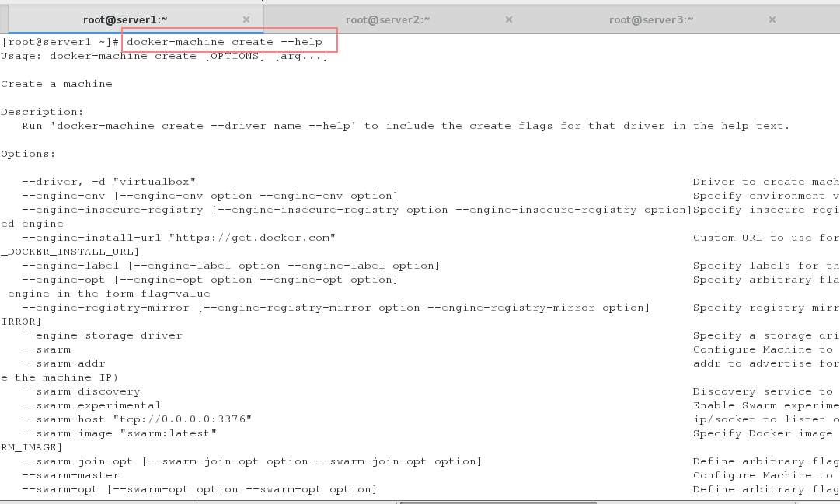This screenshot has width=840, height=504.
Task: Click the '--swarm-addr' option
Action: (x=64, y=363)
